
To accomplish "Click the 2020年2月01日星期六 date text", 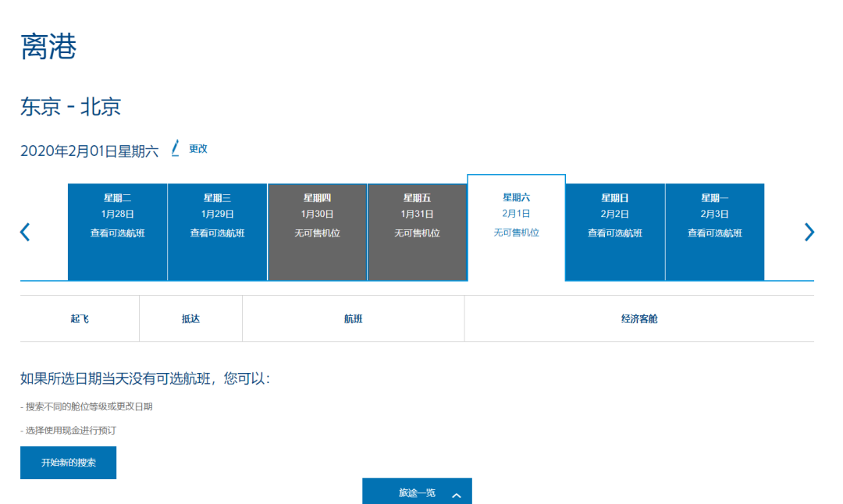I will 89,151.
